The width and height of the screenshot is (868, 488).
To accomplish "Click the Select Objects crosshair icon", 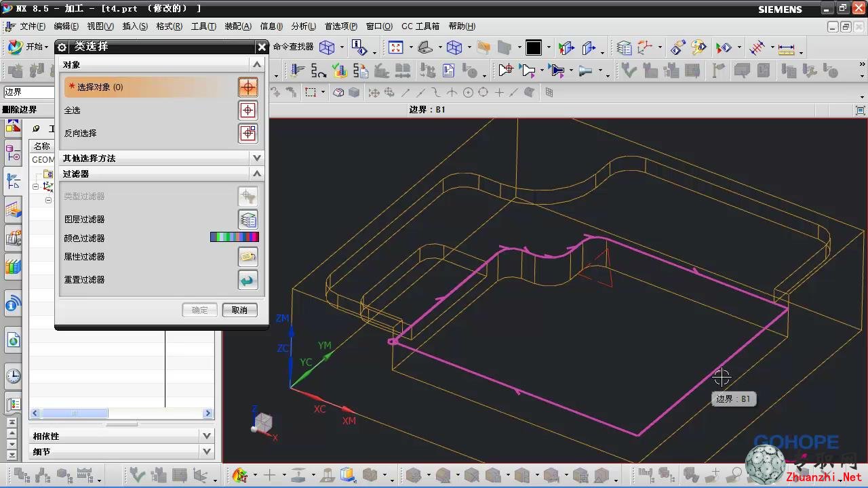I will point(248,87).
